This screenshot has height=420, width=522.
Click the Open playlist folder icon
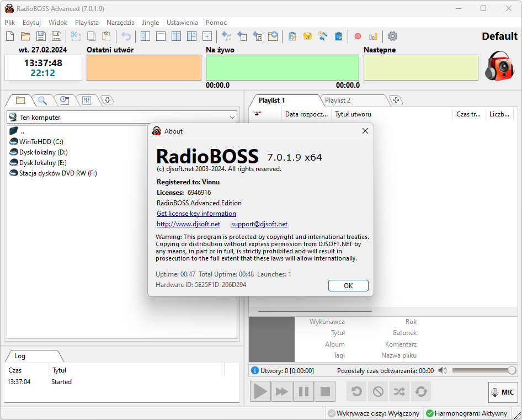click(x=25, y=36)
